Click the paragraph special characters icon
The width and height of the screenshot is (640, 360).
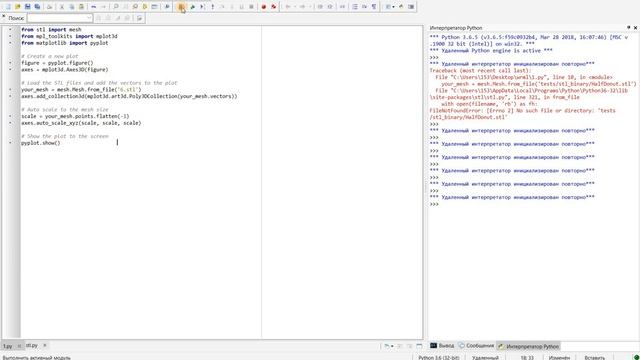pos(374,7)
